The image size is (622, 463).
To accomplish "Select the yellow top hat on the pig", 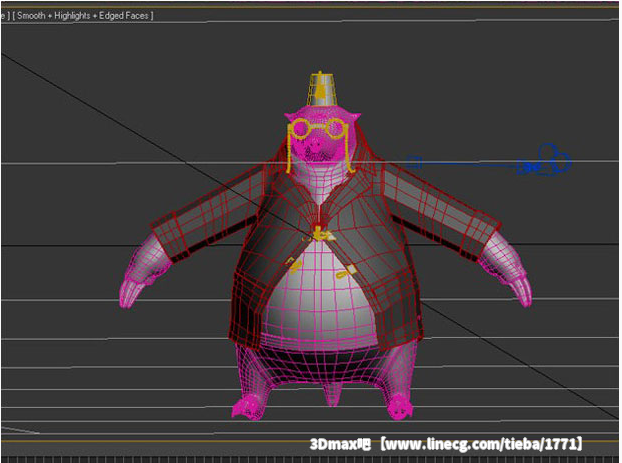I will (322, 89).
